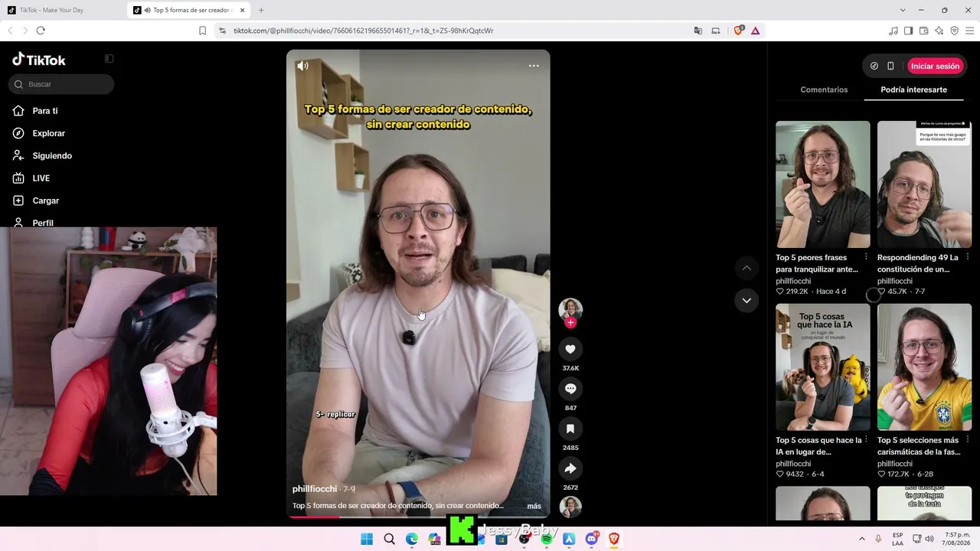The width and height of the screenshot is (980, 551).
Task: Like the video with the heart icon
Action: tap(570, 349)
